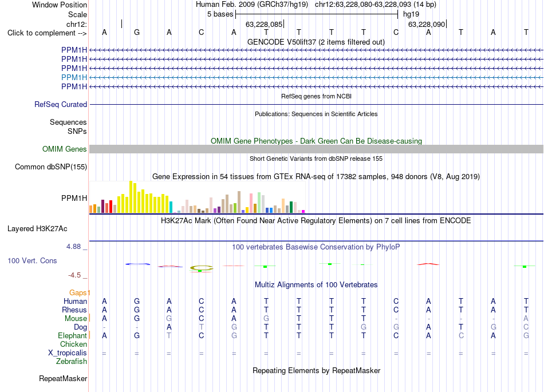Click the cyan bar in GTEx chart

coord(171,207)
